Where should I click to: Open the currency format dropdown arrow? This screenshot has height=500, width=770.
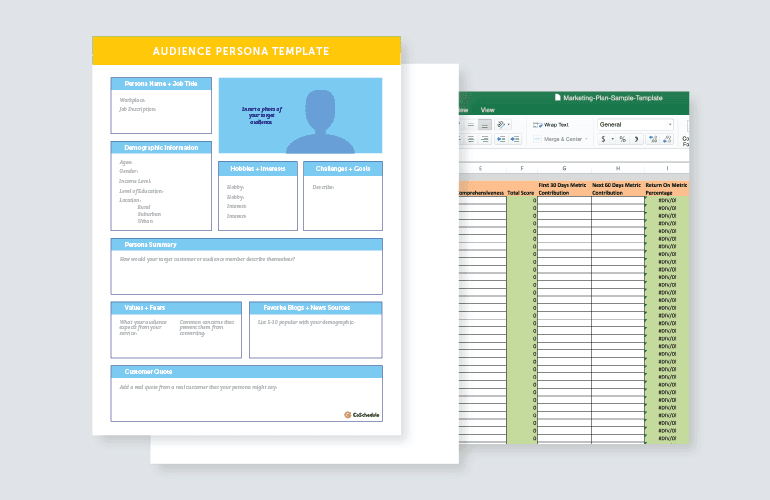point(612,139)
